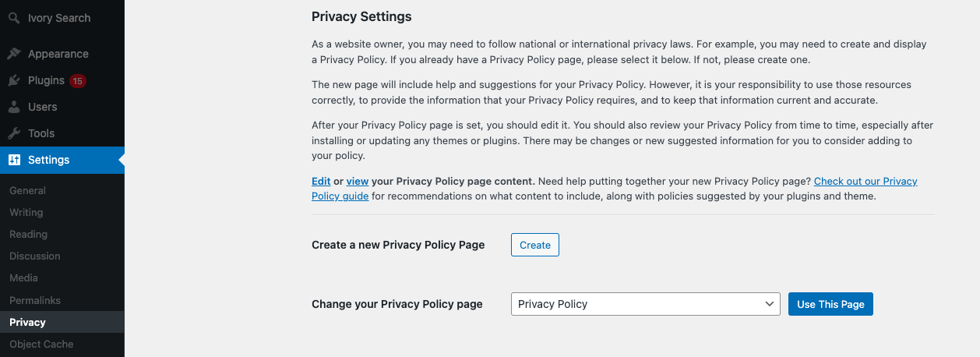980x357 pixels.
Task: Click the Use This Page button
Action: coord(830,304)
